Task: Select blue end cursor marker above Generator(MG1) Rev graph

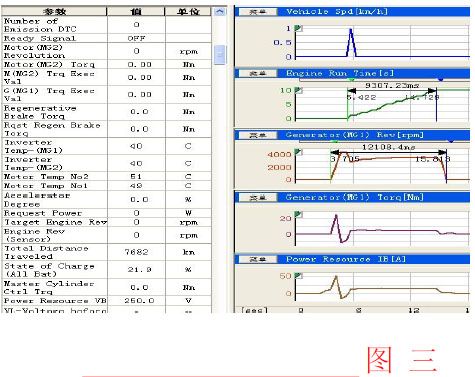Action: [x=451, y=141]
